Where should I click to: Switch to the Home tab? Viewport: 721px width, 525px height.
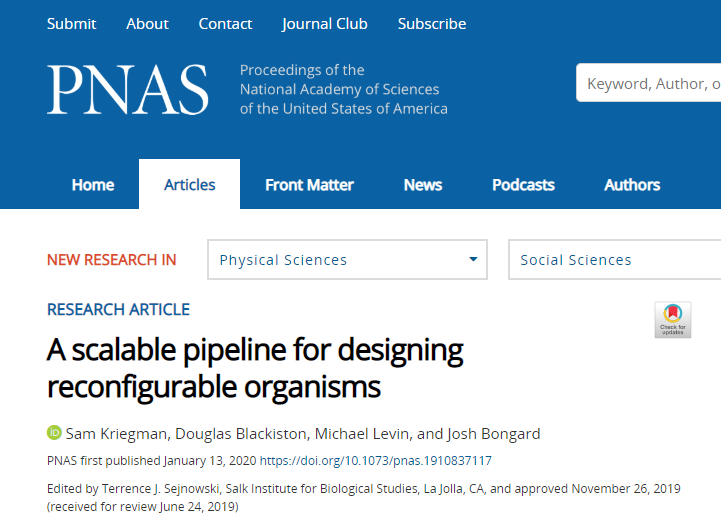[x=93, y=185]
